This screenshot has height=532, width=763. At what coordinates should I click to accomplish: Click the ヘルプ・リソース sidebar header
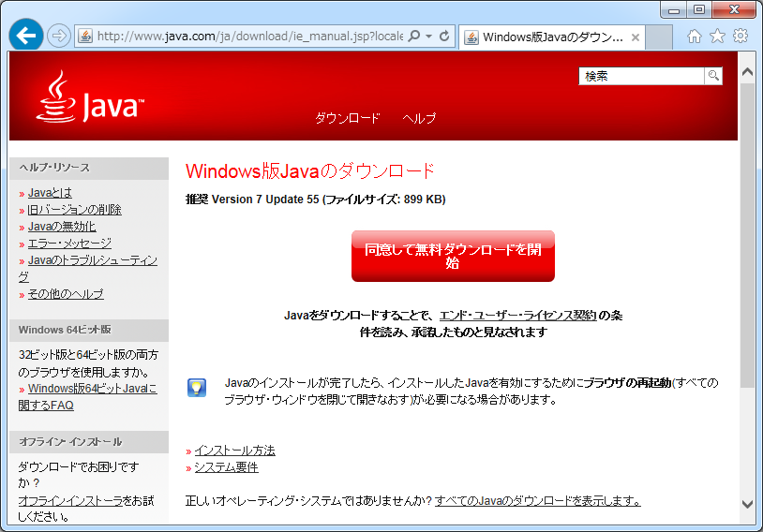click(x=89, y=168)
